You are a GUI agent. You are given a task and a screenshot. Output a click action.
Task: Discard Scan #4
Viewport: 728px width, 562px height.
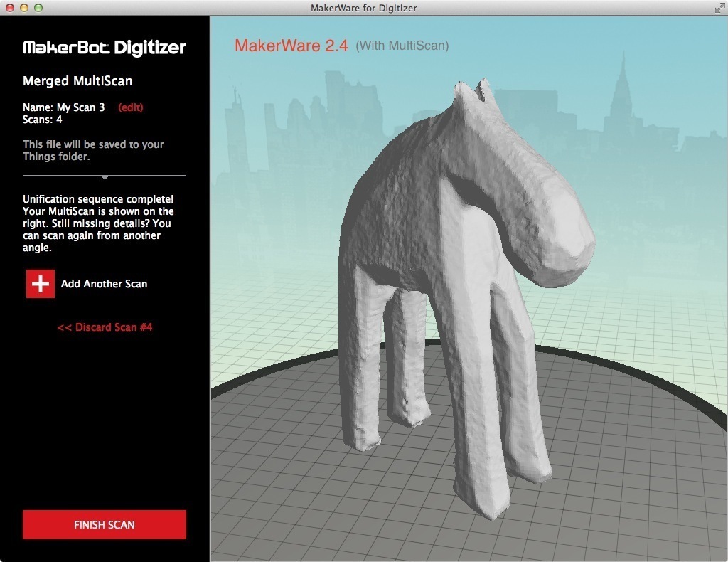(x=105, y=327)
